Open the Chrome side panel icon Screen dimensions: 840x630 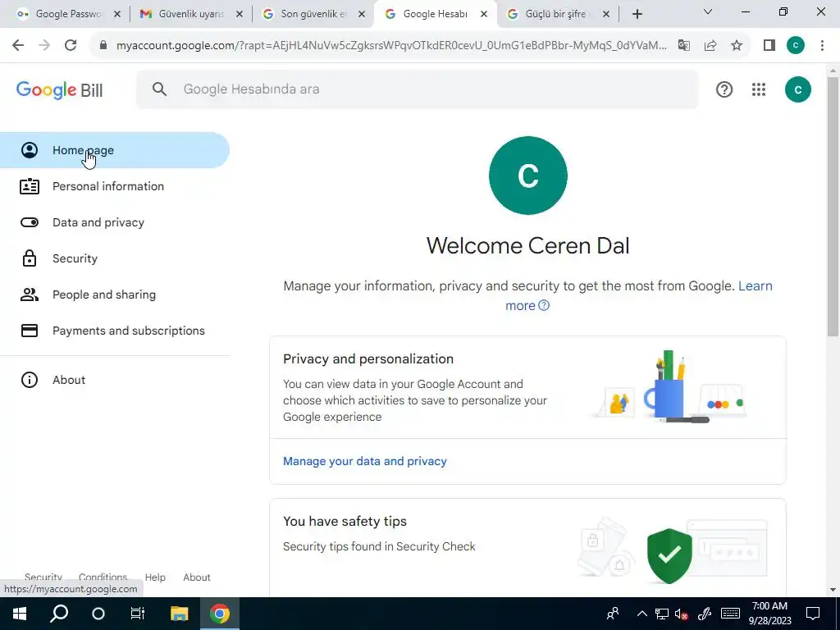(x=769, y=45)
